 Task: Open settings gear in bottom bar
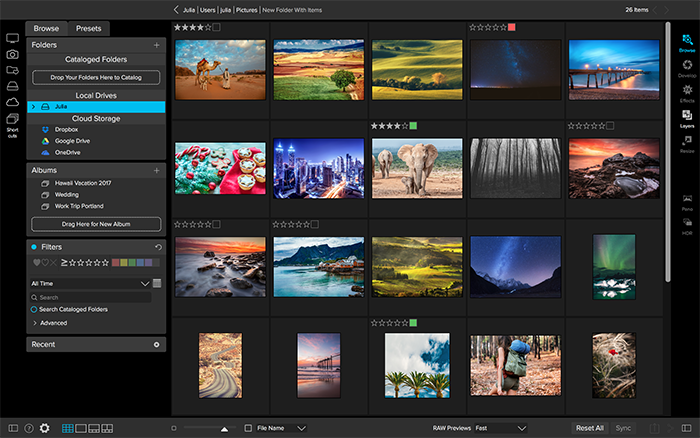(x=44, y=428)
